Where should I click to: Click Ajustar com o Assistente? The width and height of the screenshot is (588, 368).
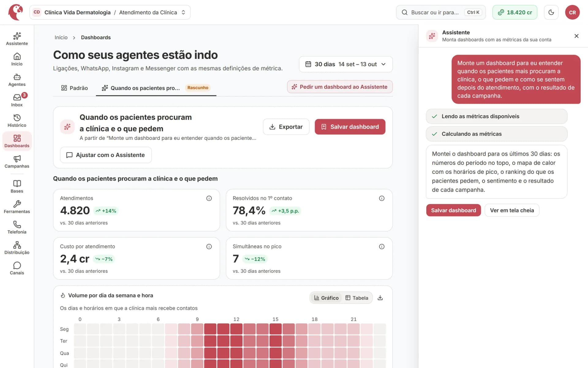click(106, 155)
